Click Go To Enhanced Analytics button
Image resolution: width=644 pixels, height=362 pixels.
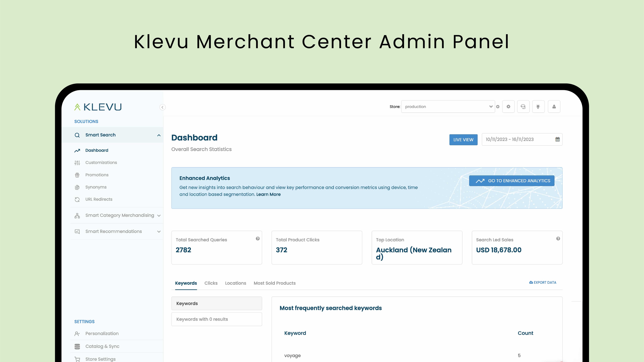[512, 181]
